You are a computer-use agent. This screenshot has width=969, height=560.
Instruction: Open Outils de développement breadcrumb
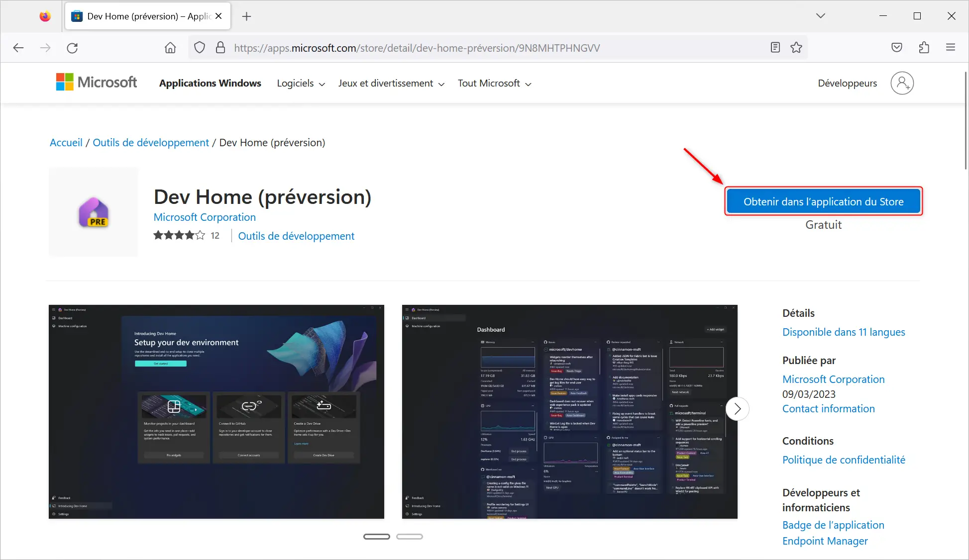(151, 143)
